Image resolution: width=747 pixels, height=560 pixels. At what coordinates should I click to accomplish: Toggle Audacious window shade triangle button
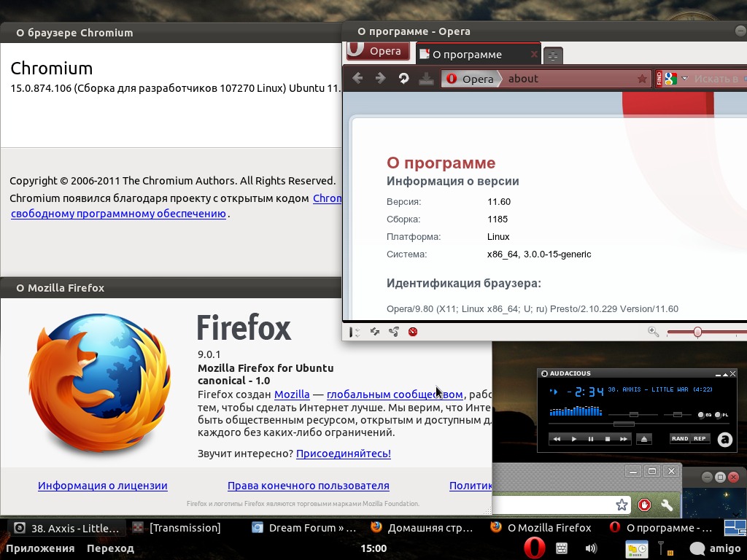(x=726, y=374)
